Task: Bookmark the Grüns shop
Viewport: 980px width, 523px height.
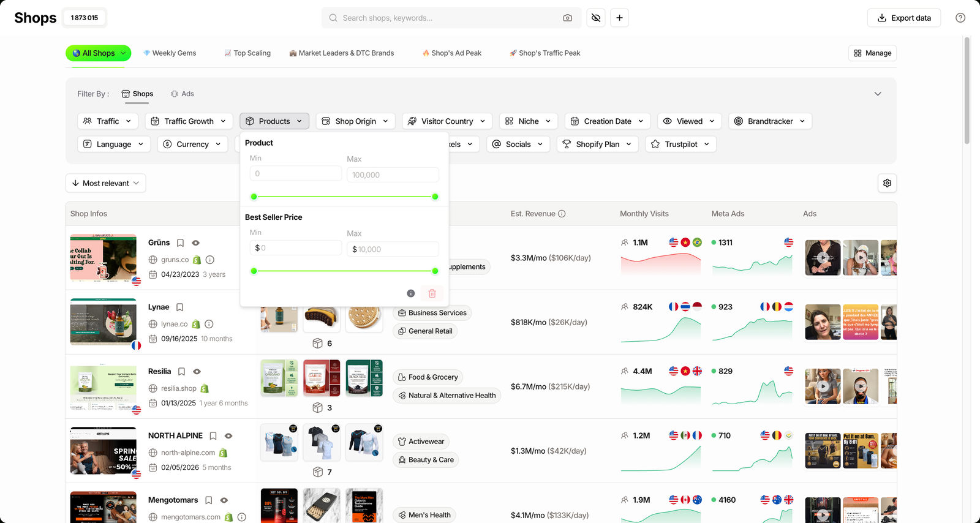Action: (180, 243)
